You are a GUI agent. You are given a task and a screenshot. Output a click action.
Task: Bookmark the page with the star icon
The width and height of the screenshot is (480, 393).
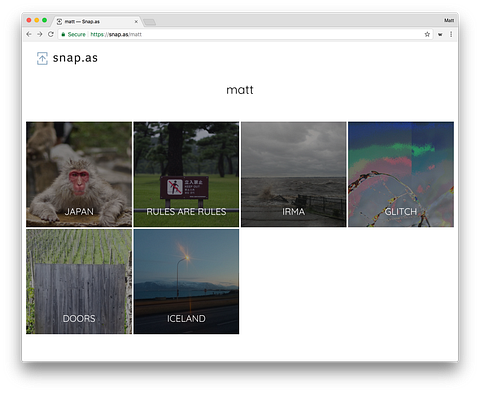pyautogui.click(x=427, y=34)
